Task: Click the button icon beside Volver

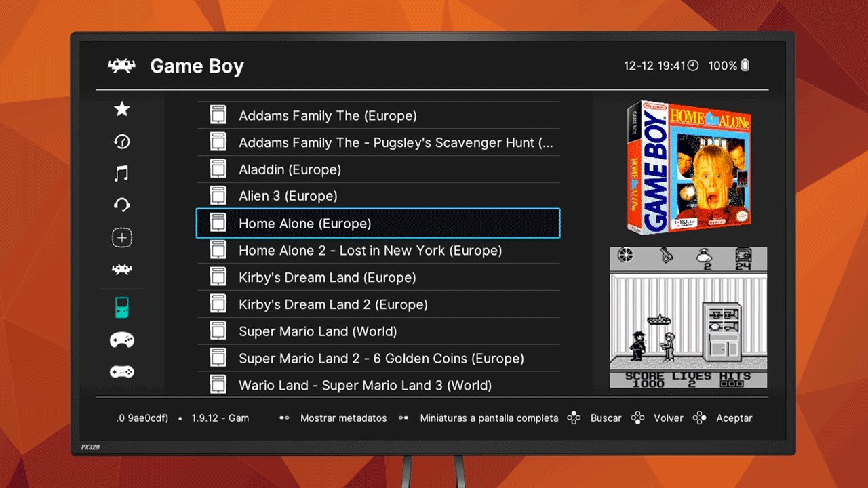Action: tap(637, 418)
